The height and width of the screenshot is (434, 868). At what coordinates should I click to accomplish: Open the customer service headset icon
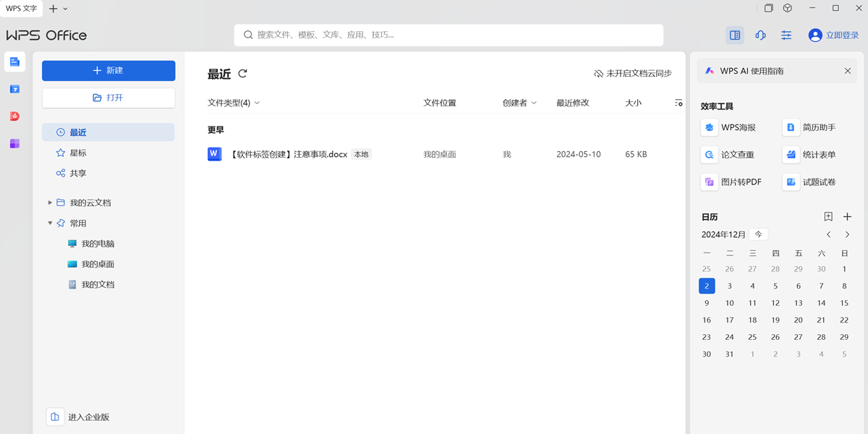[760, 35]
